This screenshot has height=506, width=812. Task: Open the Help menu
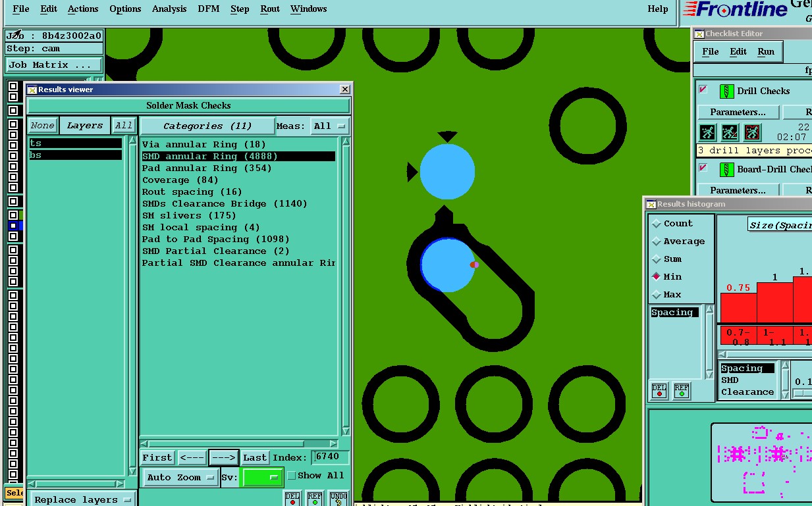coord(658,9)
